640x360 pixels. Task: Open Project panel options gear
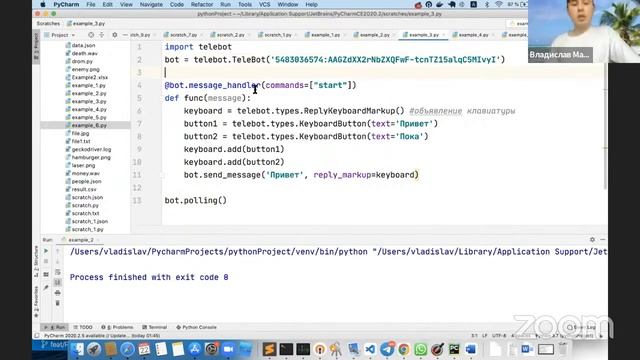click(x=115, y=35)
